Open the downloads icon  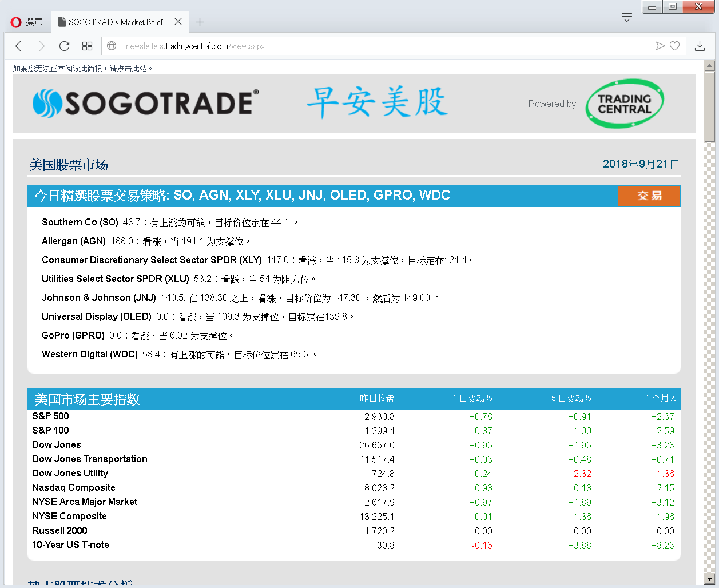(x=700, y=46)
